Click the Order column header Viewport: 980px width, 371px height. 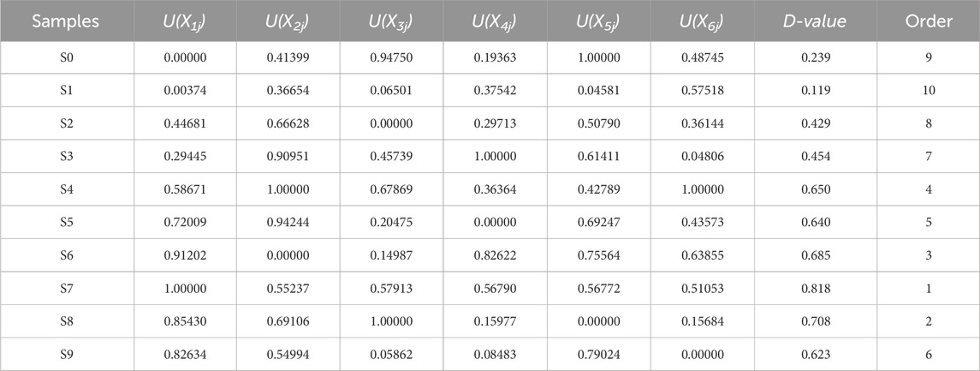(928, 21)
